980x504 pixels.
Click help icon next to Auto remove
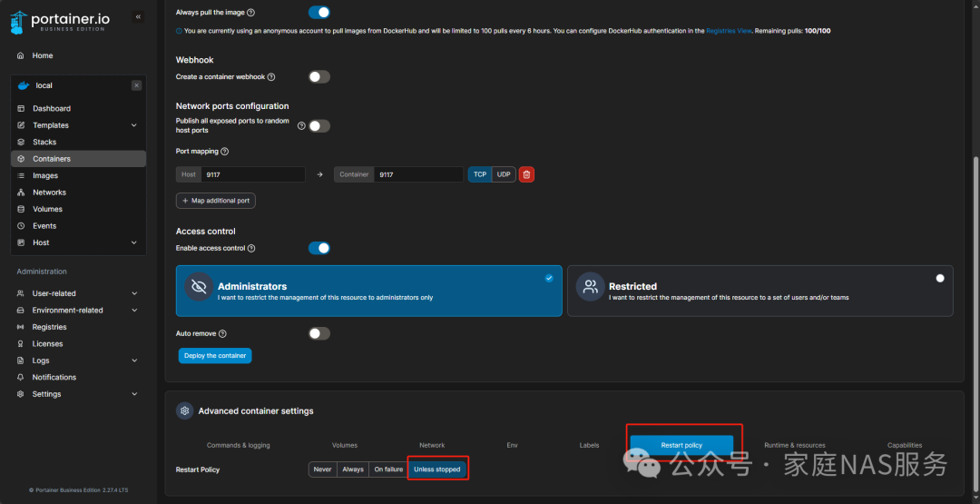222,334
